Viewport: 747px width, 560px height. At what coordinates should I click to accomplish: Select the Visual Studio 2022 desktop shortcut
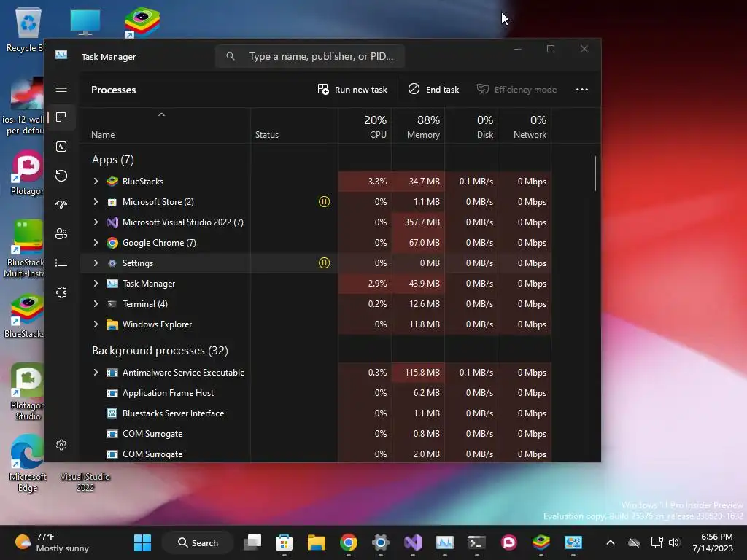(x=85, y=482)
